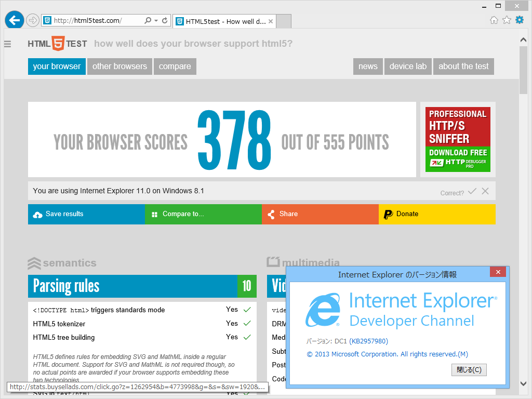Click the browser back arrow button
532x399 pixels.
(15, 20)
